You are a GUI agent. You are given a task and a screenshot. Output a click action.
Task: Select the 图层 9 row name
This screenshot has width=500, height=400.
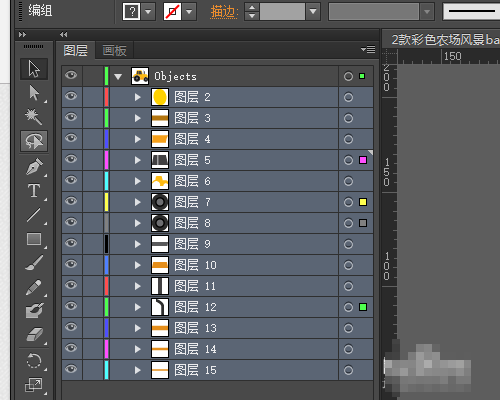click(192, 244)
